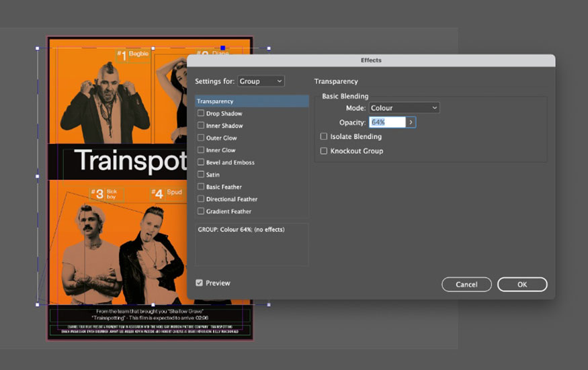Click the Sick boy label on poster
588x370 pixels.
[x=112, y=194]
